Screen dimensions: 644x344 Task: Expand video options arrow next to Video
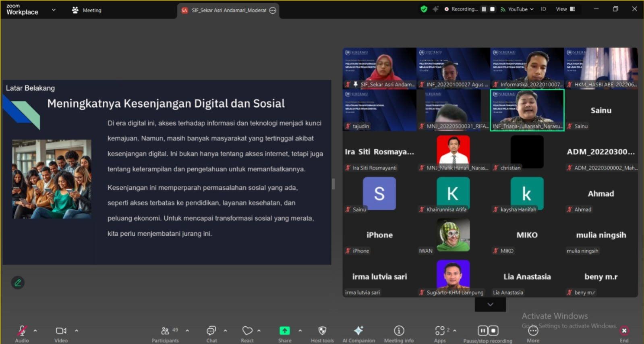(x=77, y=331)
